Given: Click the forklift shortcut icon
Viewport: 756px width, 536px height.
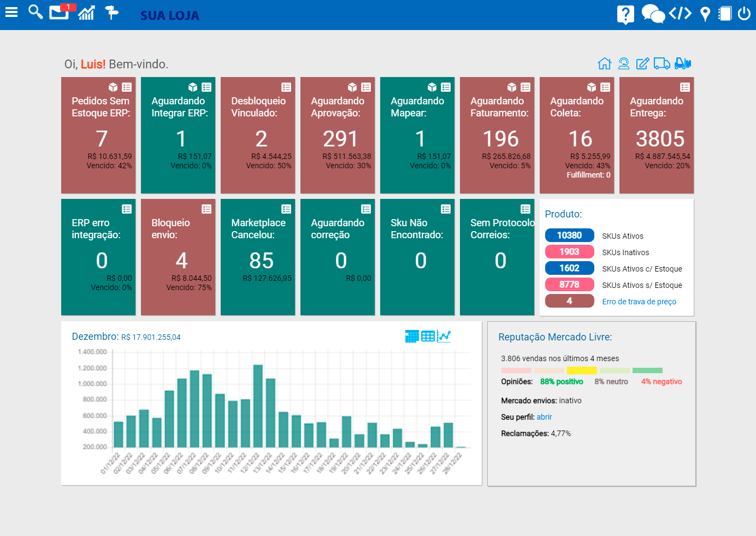Looking at the screenshot, I should pyautogui.click(x=683, y=63).
